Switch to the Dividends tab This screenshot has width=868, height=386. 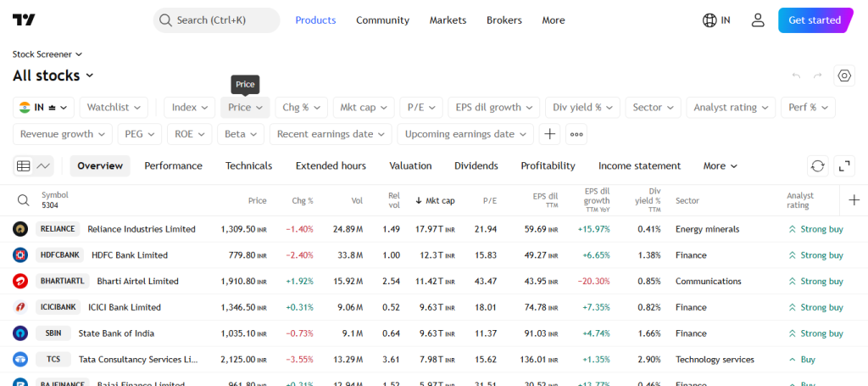point(476,166)
